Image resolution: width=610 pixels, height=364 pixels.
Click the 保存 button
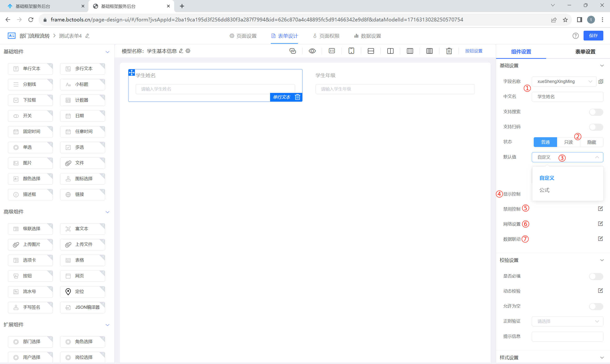click(593, 36)
